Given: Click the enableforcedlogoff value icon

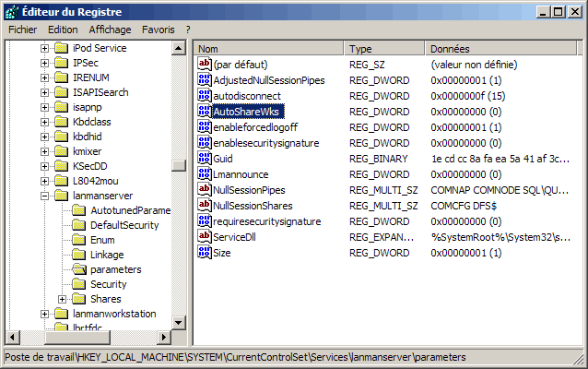Looking at the screenshot, I should tap(205, 127).
